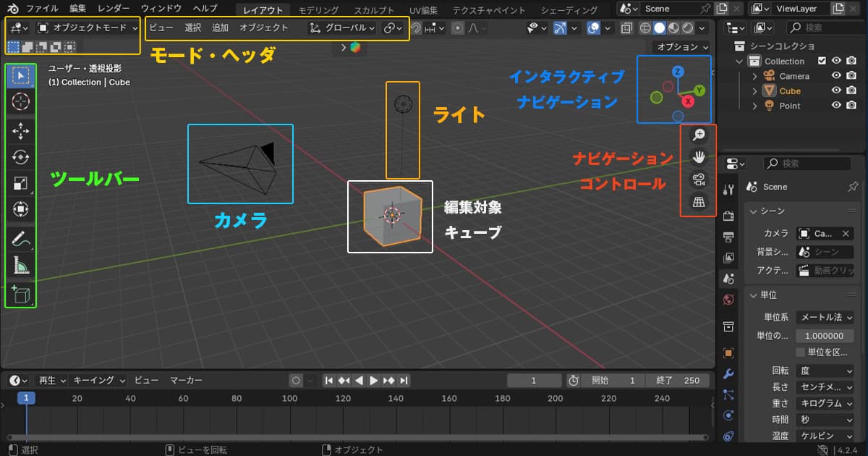Viewport: 868px width, 456px height.
Task: Click the green Y axis on the gizmo
Action: coord(699,90)
